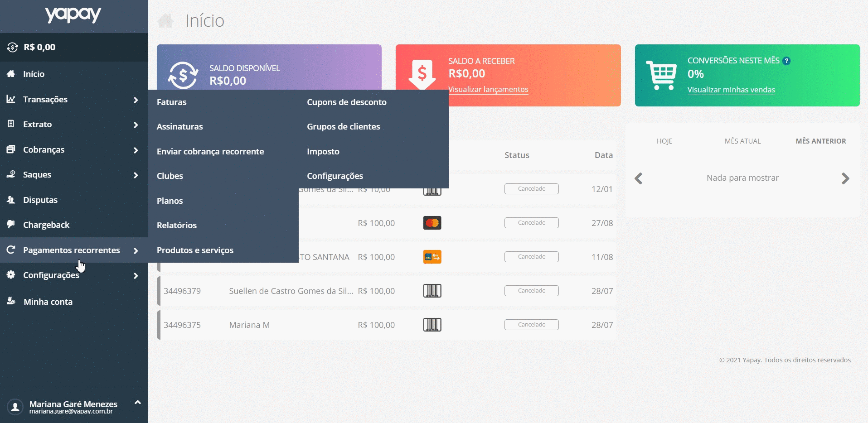The image size is (868, 423).
Task: Click the Itaú transfer payment icon
Action: point(432,257)
